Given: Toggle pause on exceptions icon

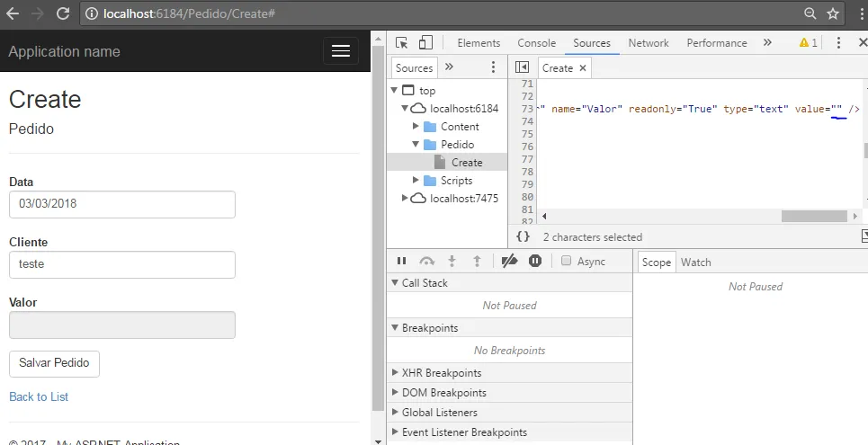Looking at the screenshot, I should pos(535,262).
